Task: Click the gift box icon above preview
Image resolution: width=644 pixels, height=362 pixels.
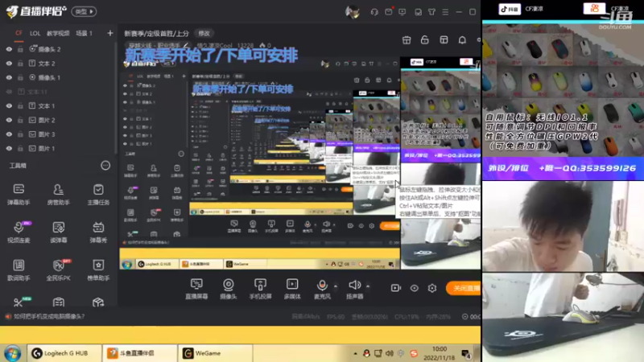Action: click(407, 39)
